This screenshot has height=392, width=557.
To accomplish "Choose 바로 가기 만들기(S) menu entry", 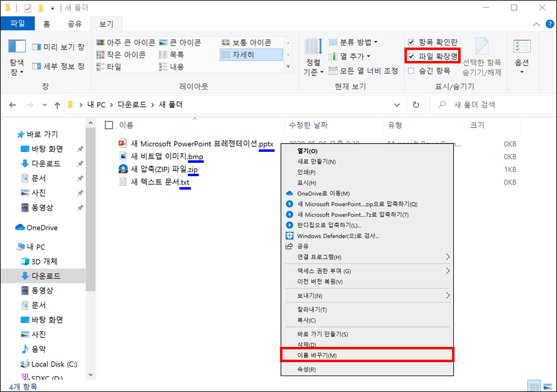I will coord(367,334).
